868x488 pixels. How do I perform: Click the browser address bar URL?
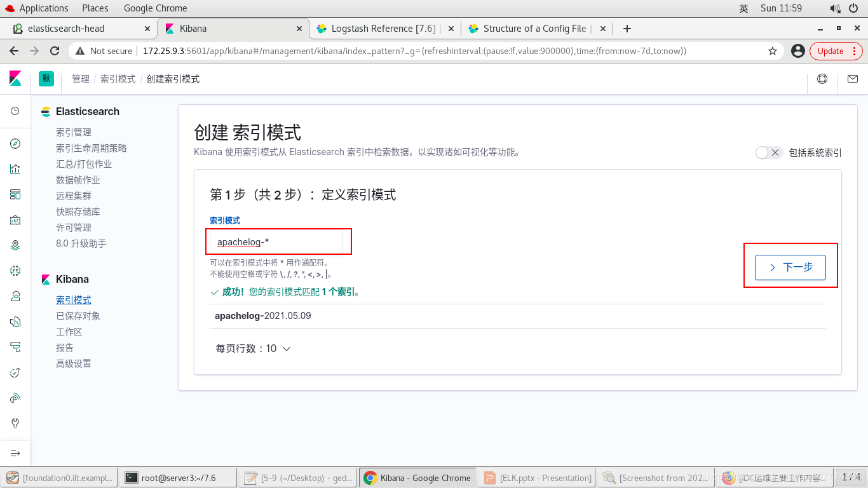click(414, 51)
